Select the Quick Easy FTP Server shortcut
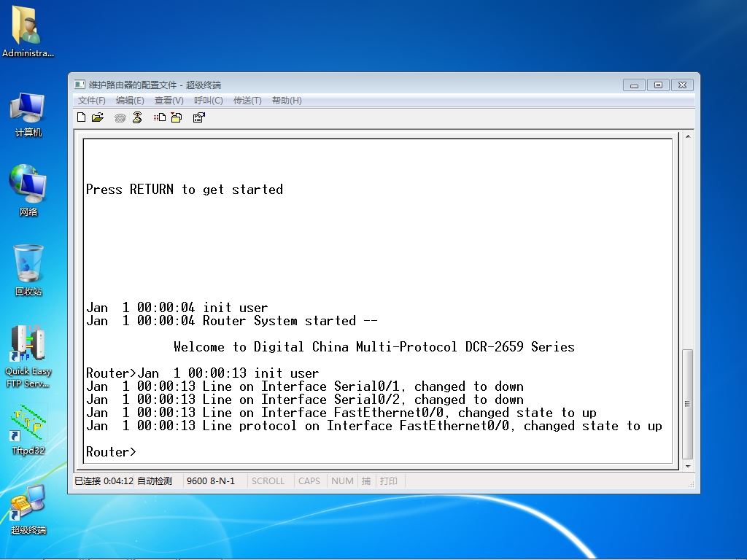The image size is (747, 560). tap(28, 356)
